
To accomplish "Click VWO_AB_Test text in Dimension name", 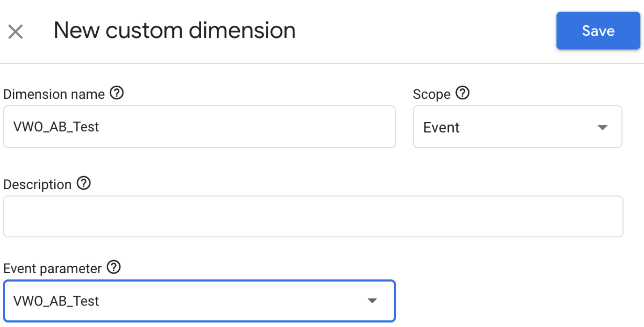I will point(56,127).
